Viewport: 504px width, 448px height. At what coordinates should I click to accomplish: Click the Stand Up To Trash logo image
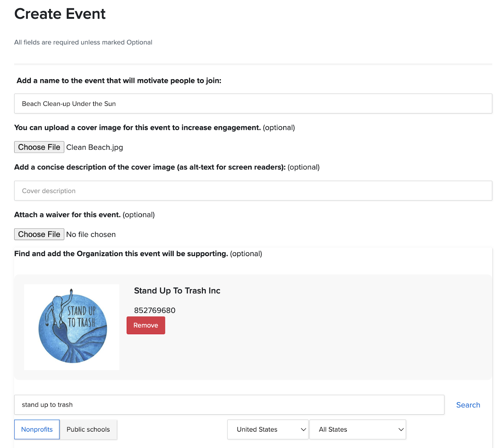(72, 327)
